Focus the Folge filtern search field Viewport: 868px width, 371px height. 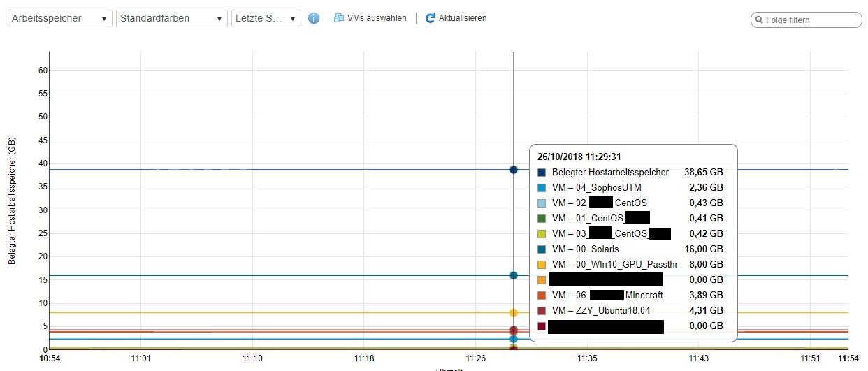point(806,20)
